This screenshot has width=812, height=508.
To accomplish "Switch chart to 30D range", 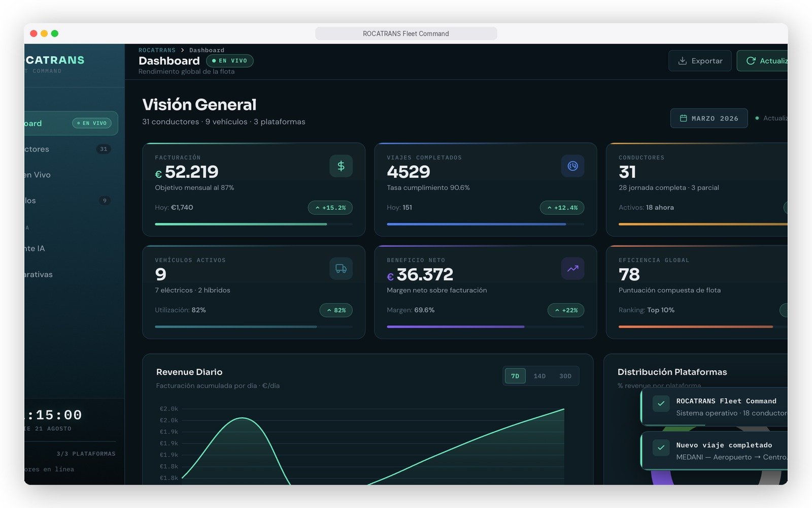I will pyautogui.click(x=565, y=376).
